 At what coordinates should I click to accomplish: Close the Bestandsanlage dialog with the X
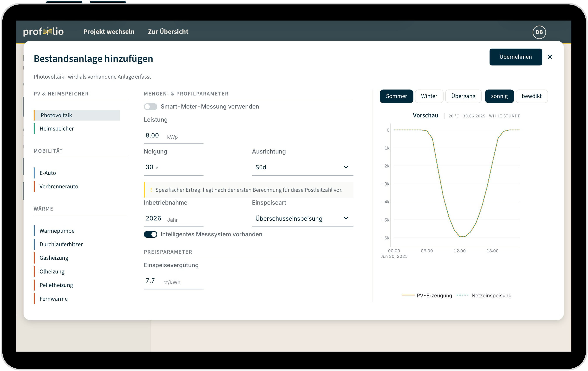coord(550,57)
